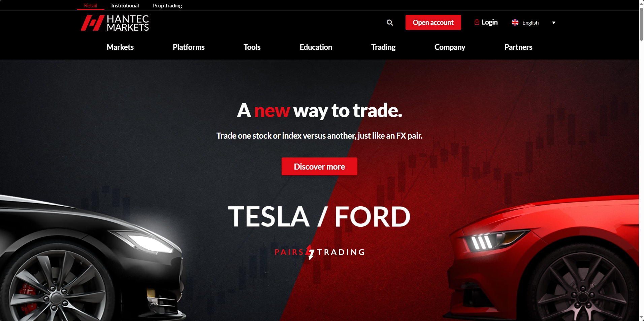Image resolution: width=644 pixels, height=321 pixels.
Task: Open the Company navigation menu
Action: pos(450,47)
